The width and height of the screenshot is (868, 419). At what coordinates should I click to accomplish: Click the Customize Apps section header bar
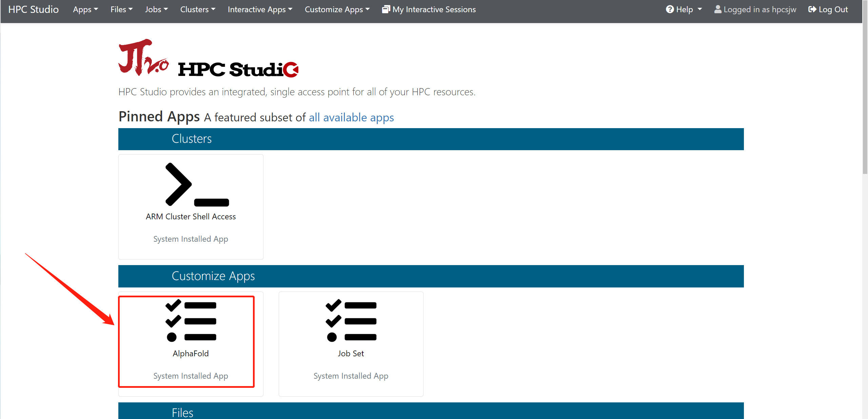click(431, 276)
